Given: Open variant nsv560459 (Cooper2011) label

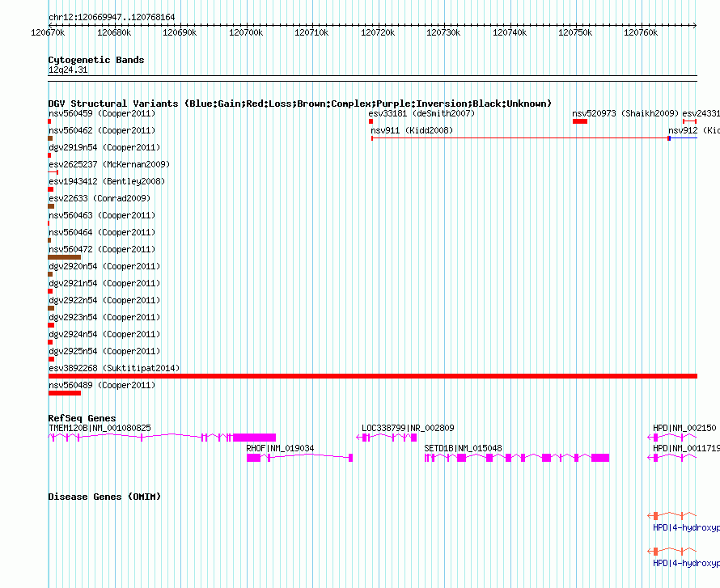Looking at the screenshot, I should pyautogui.click(x=102, y=113).
